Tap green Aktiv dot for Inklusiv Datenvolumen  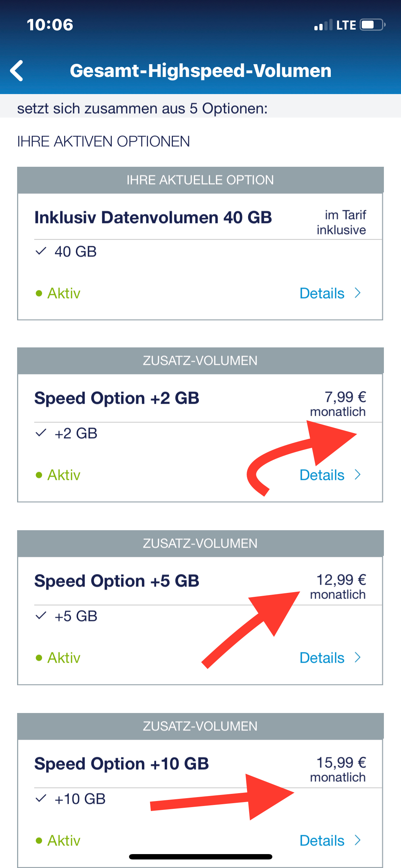pos(39,294)
